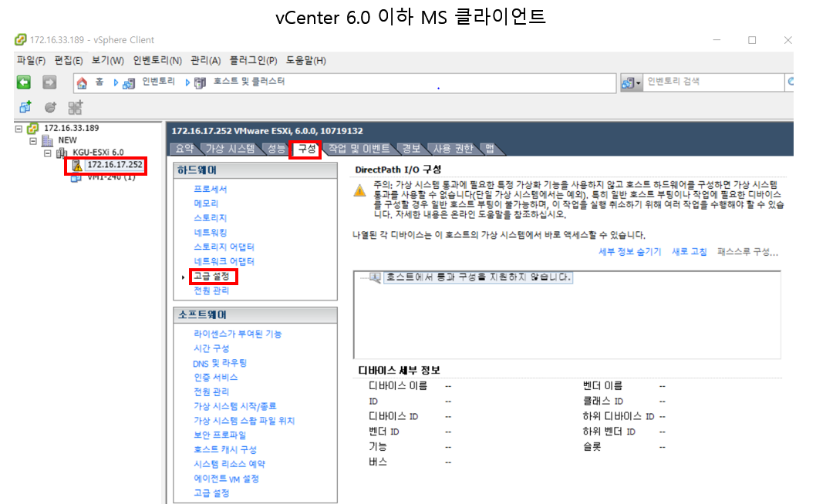Open the 에이전트 VM 설정 link
The height and width of the screenshot is (504, 816).
coord(227,479)
